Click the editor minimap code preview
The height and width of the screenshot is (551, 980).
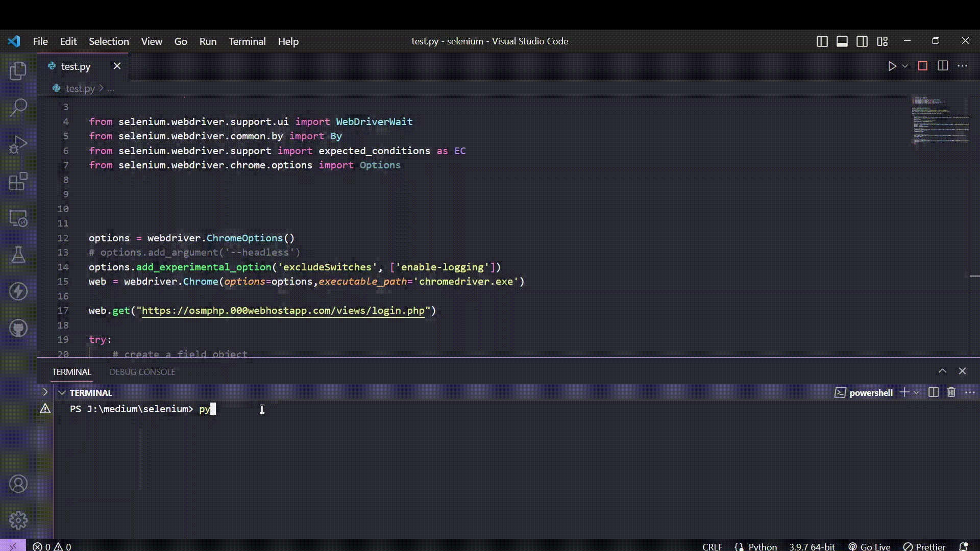pyautogui.click(x=939, y=121)
